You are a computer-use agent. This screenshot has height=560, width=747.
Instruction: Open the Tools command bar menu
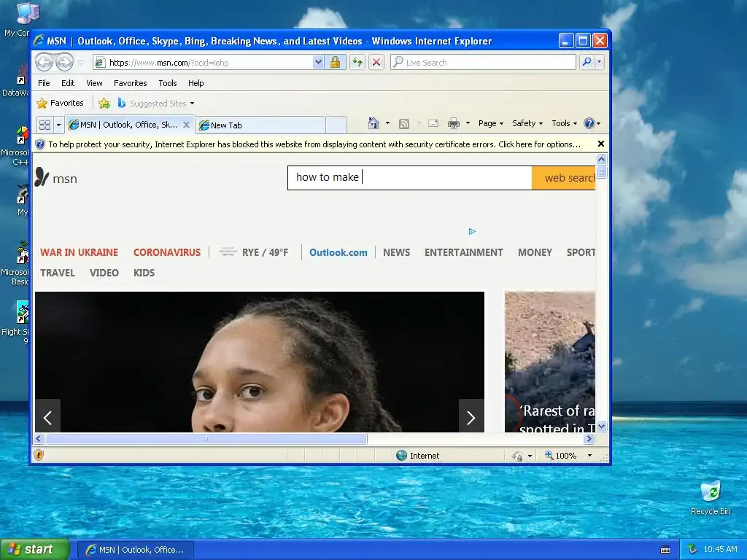[564, 123]
